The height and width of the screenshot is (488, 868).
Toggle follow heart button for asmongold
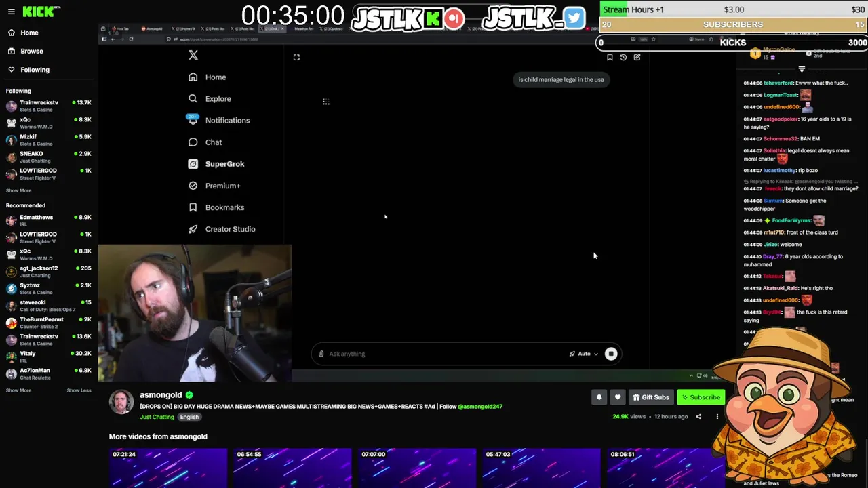[x=617, y=397]
